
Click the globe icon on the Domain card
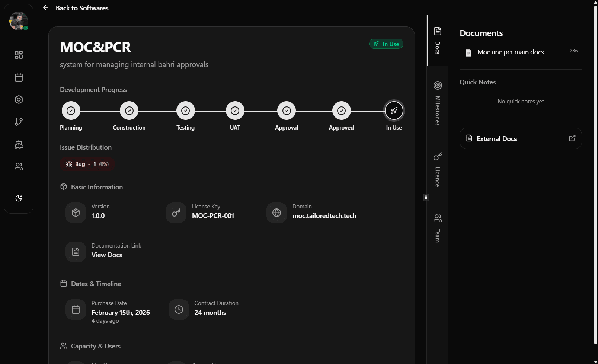[x=276, y=213]
